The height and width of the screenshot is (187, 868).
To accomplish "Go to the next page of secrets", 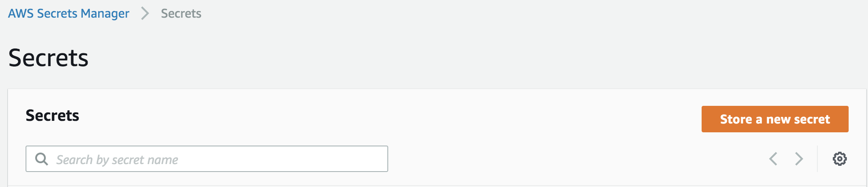I will [799, 159].
